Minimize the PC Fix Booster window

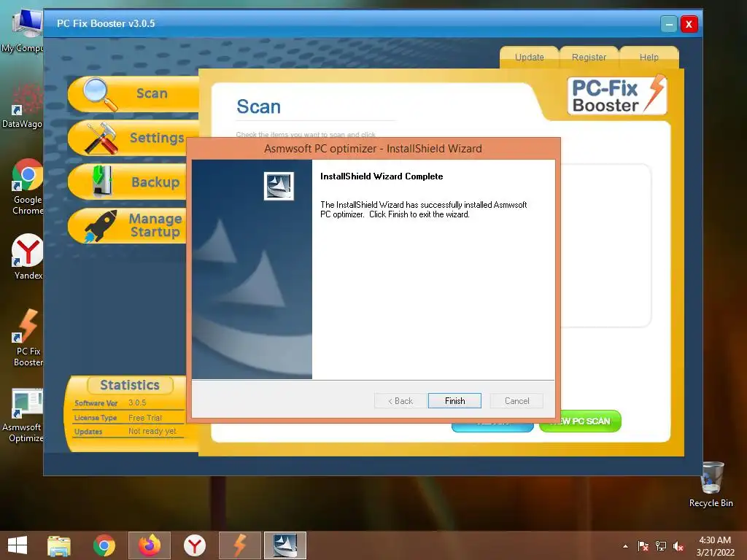click(669, 24)
